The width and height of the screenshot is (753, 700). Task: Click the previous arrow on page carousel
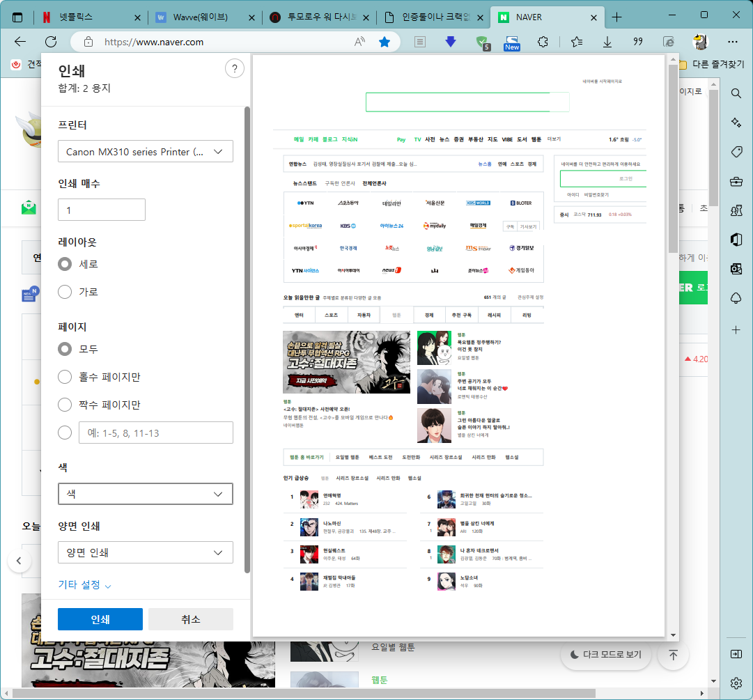pyautogui.click(x=19, y=561)
